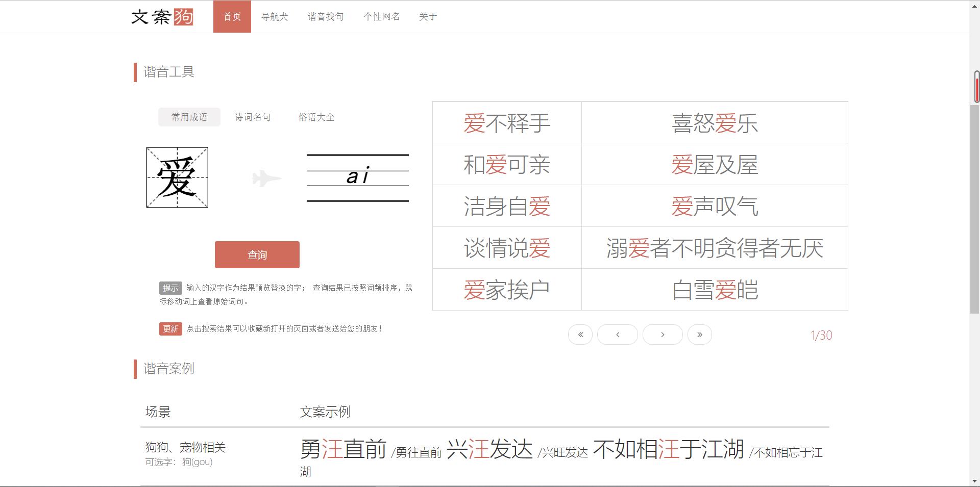Select the 诗词名句 category tab
980x487 pixels.
253,117
